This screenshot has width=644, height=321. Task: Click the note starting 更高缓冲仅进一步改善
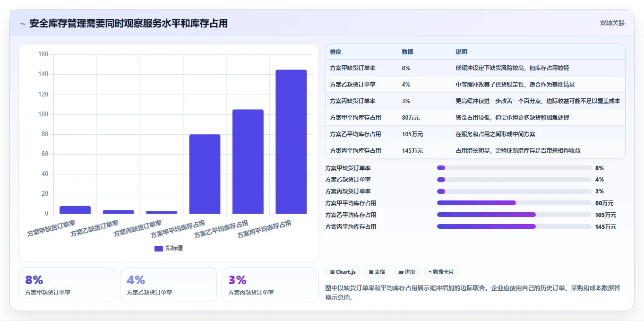538,101
